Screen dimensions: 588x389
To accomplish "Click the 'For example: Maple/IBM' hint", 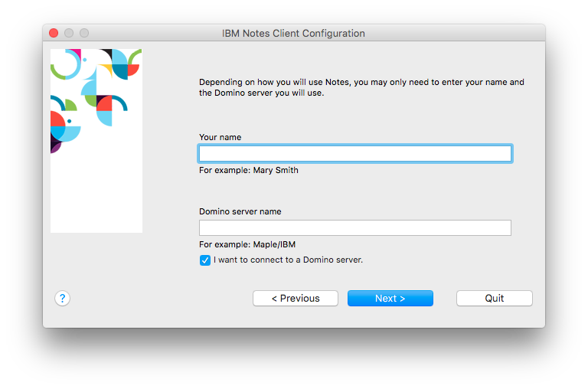I will (247, 244).
